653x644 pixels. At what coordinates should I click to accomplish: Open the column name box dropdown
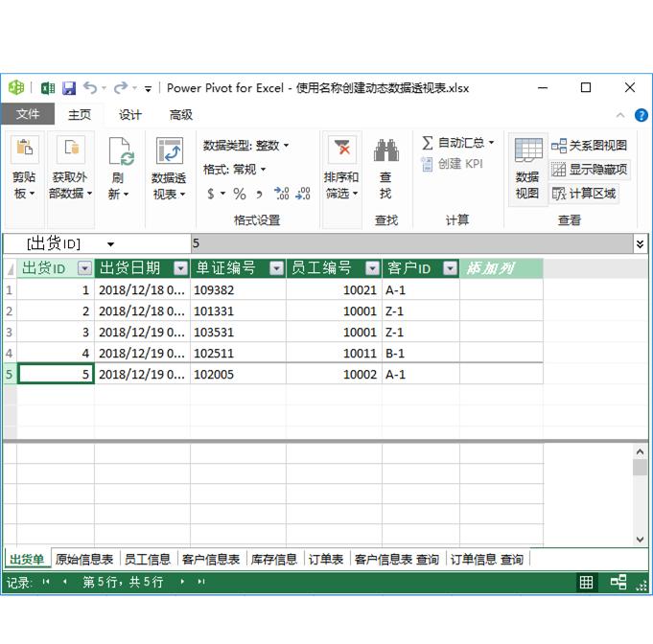tap(110, 244)
